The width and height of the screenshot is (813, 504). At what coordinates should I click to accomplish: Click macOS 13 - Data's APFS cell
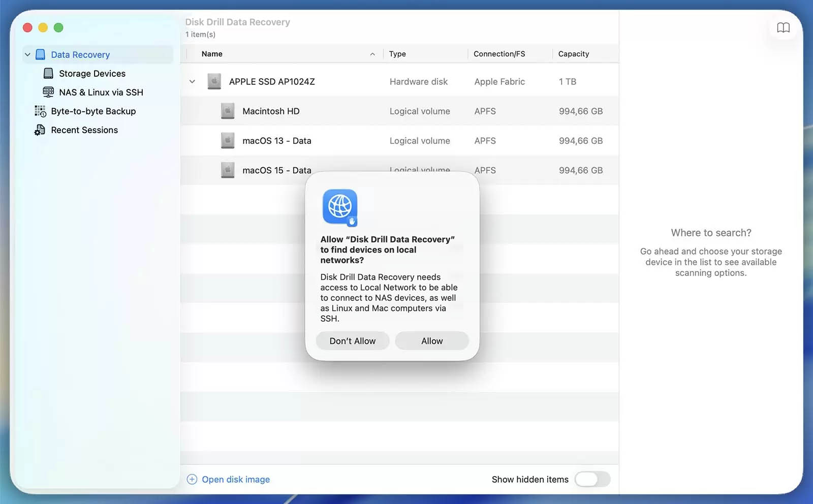(485, 141)
